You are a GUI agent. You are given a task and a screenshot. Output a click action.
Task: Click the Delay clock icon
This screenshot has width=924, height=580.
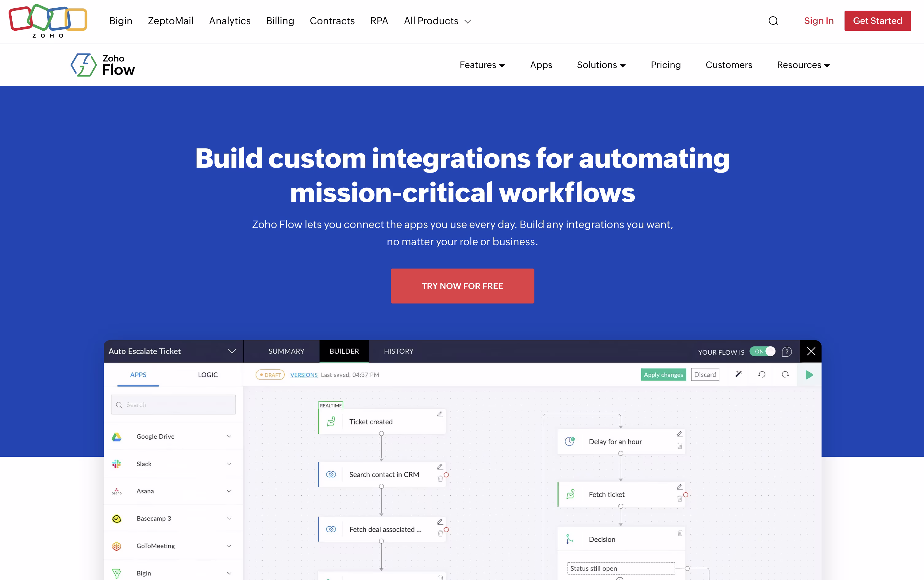(570, 441)
